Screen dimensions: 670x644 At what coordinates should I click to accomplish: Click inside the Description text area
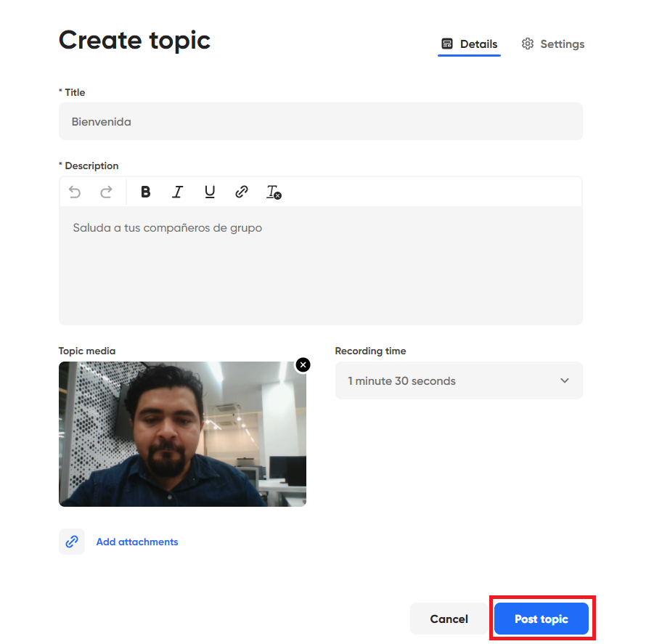pos(320,269)
